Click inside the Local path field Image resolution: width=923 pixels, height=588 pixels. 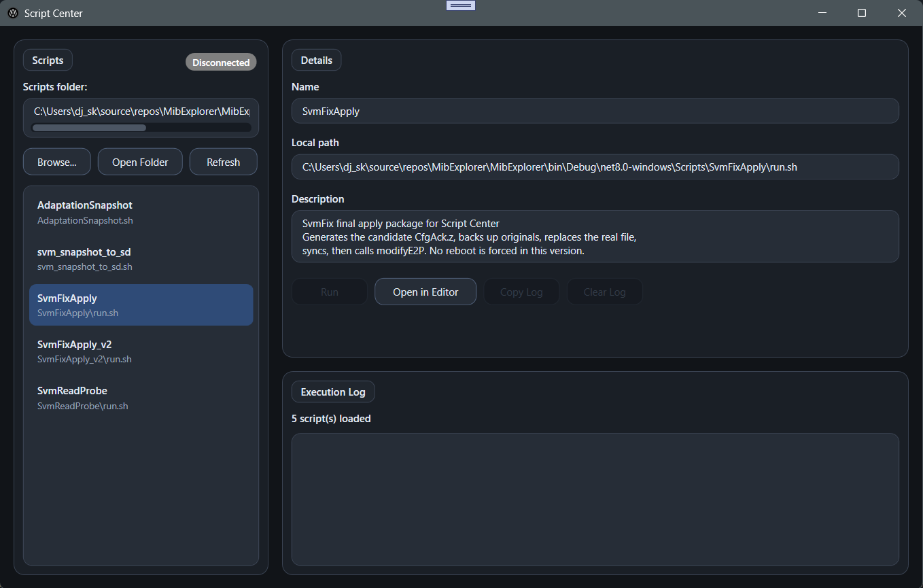[595, 167]
